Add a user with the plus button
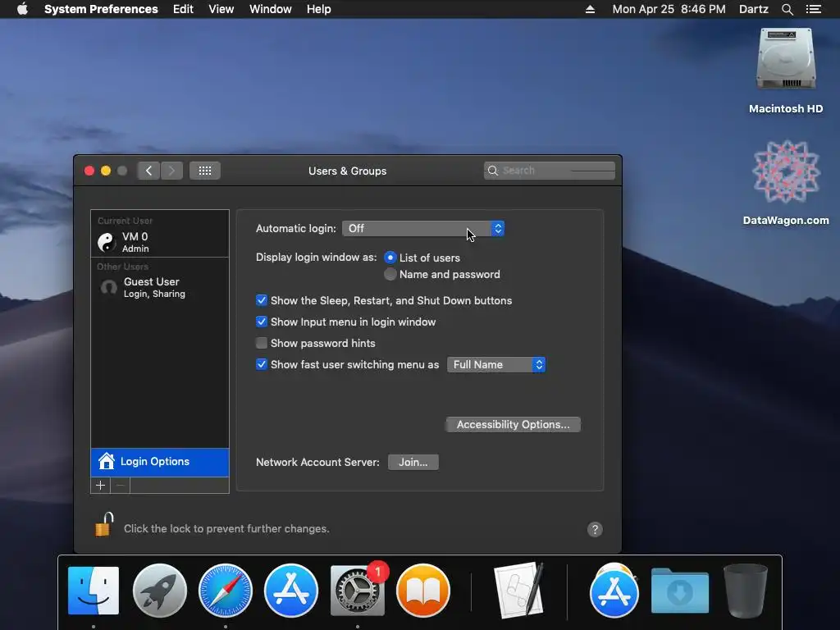 (100, 486)
